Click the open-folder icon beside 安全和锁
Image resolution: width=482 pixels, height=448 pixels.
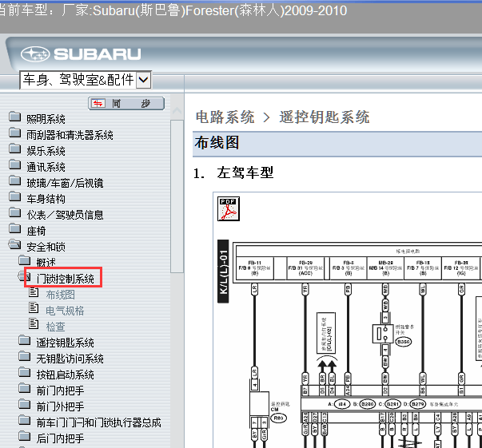tap(14, 244)
